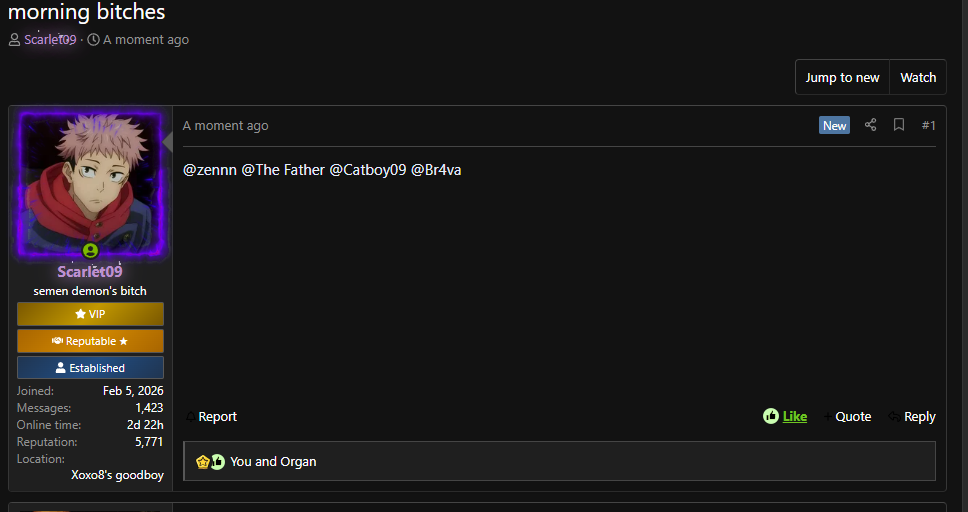This screenshot has width=968, height=512.
Task: Quote this post
Action: pos(847,416)
